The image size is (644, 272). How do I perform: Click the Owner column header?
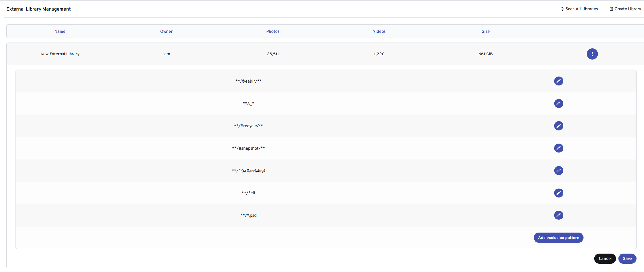166,31
